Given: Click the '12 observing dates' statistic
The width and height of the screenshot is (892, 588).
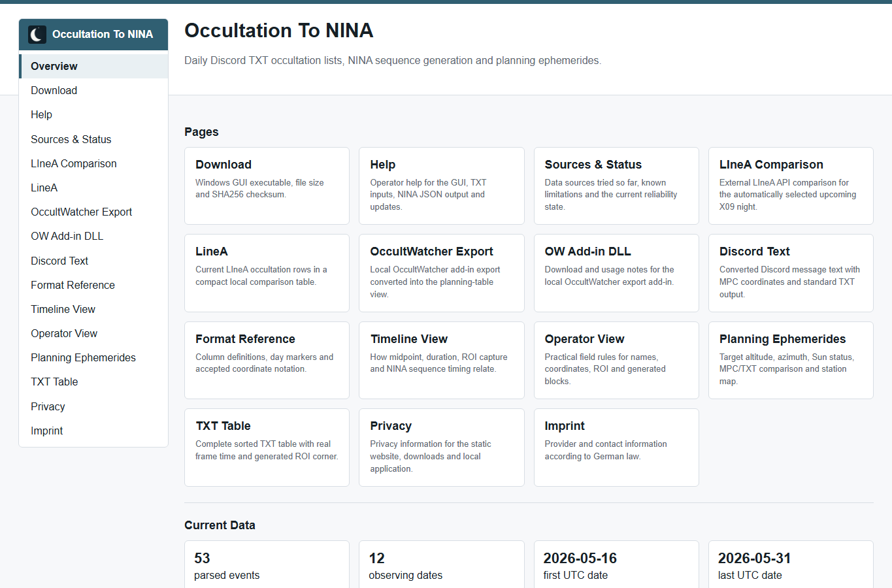Looking at the screenshot, I should click(x=441, y=565).
